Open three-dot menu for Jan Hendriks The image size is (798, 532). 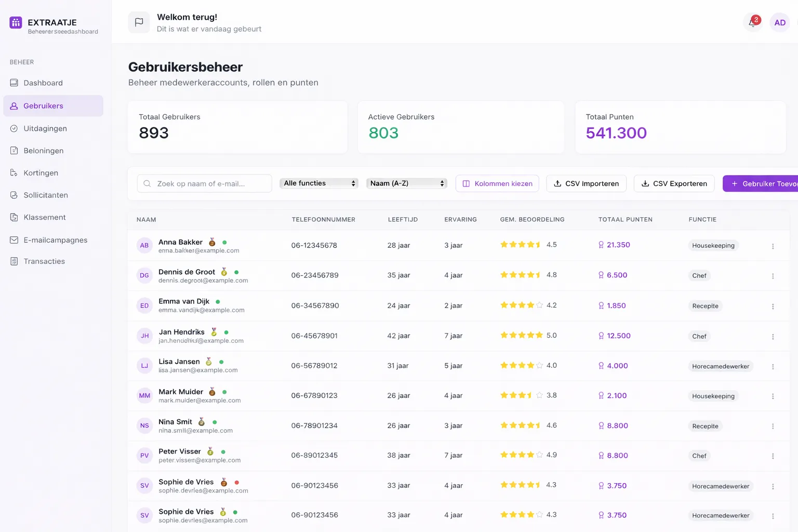(773, 337)
